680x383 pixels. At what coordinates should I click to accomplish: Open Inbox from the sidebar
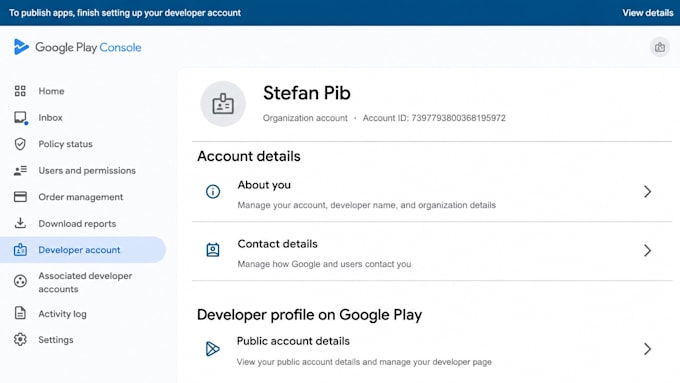coord(50,118)
